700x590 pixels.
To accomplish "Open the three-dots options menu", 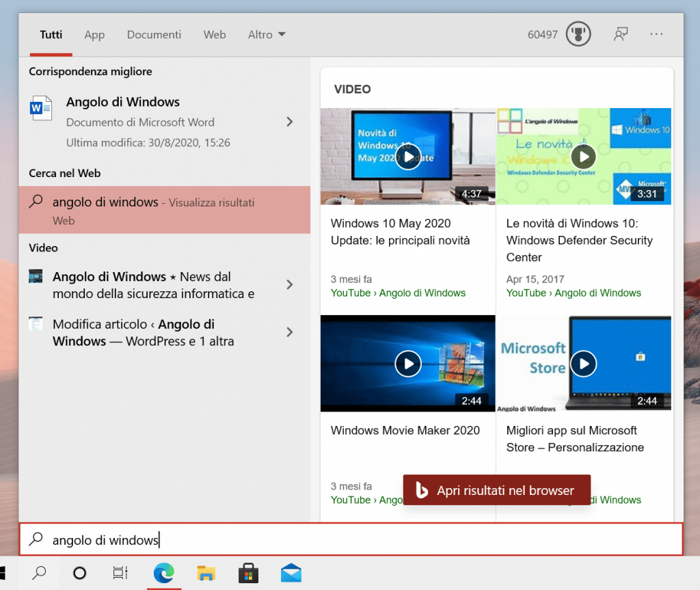I will click(657, 34).
